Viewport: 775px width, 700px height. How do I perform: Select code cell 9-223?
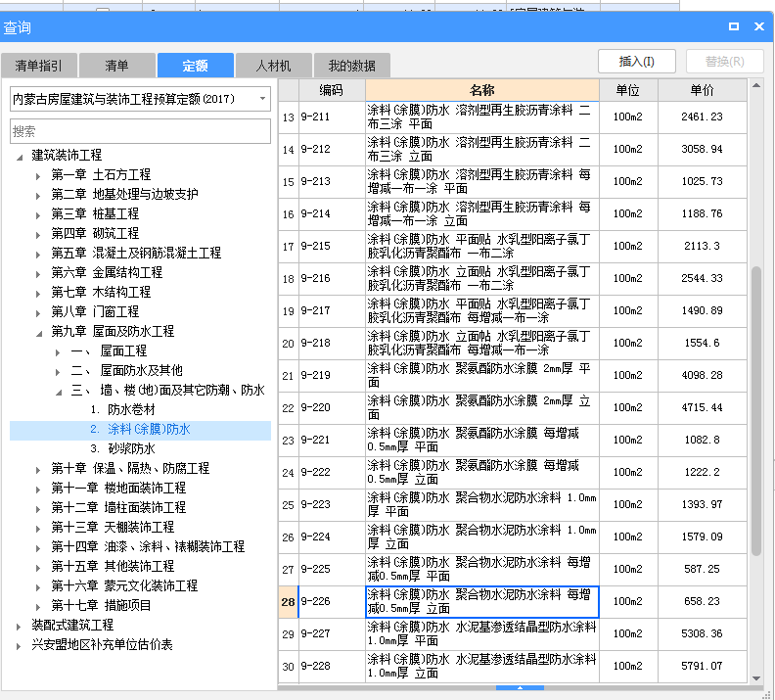(332, 505)
